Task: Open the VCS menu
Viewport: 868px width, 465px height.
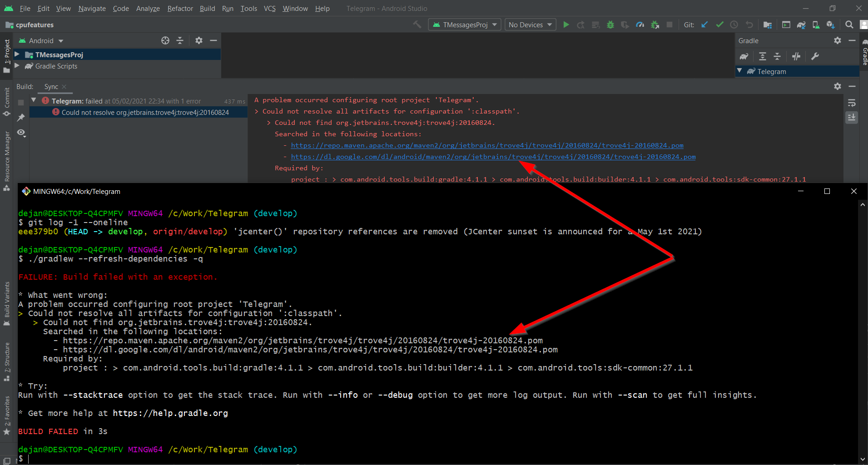Action: point(270,8)
